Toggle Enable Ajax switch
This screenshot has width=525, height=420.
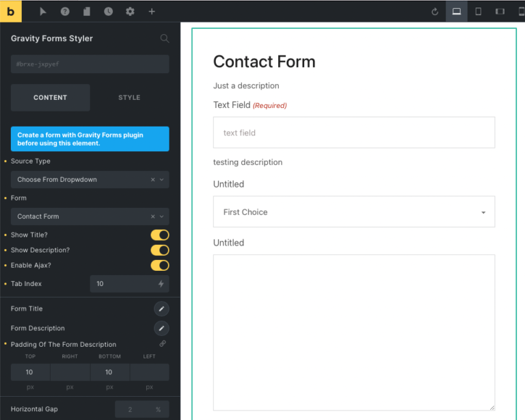tap(160, 265)
